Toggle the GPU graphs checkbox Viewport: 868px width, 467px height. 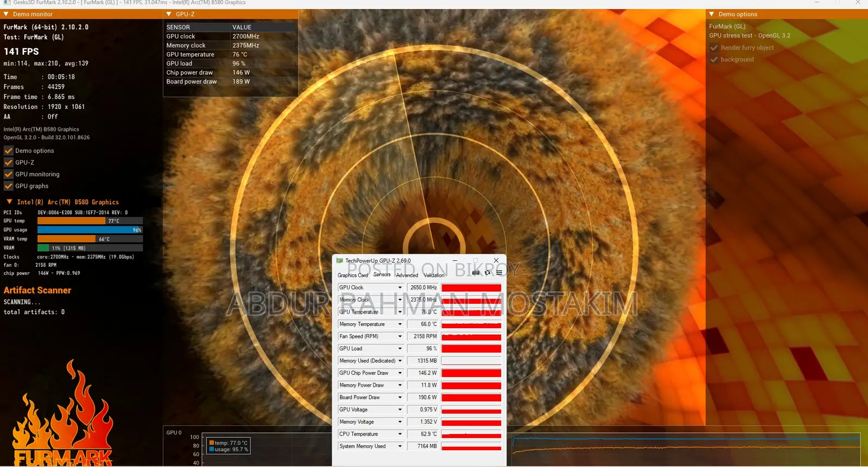[x=8, y=186]
